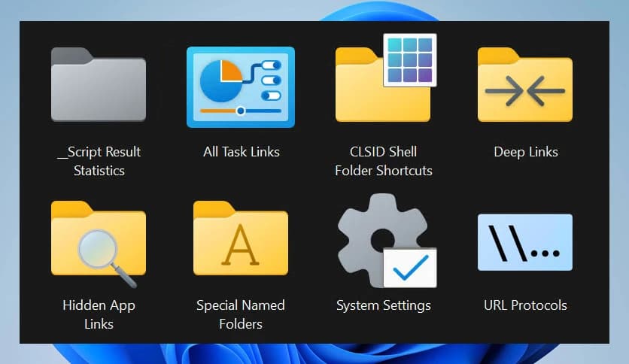
Task: Click the "_Script Result Statistics" text label
Action: coord(99,161)
